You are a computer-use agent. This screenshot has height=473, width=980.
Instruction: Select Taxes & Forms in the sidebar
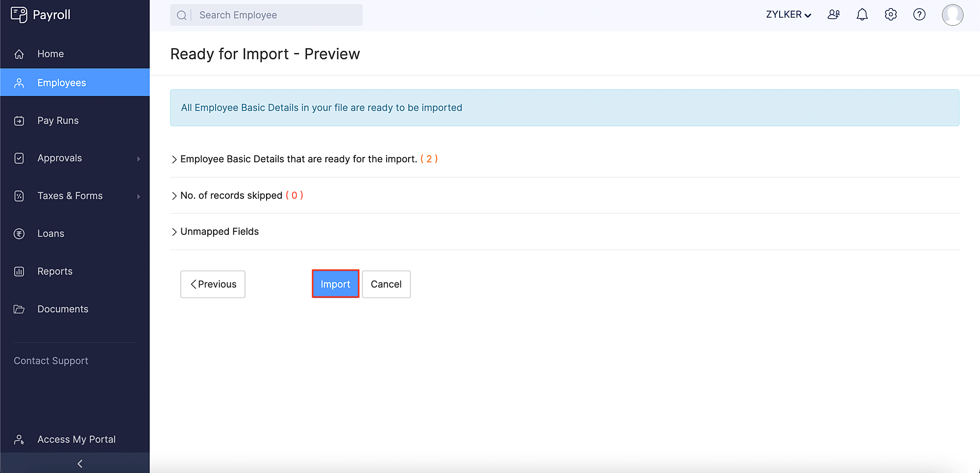pyautogui.click(x=70, y=196)
